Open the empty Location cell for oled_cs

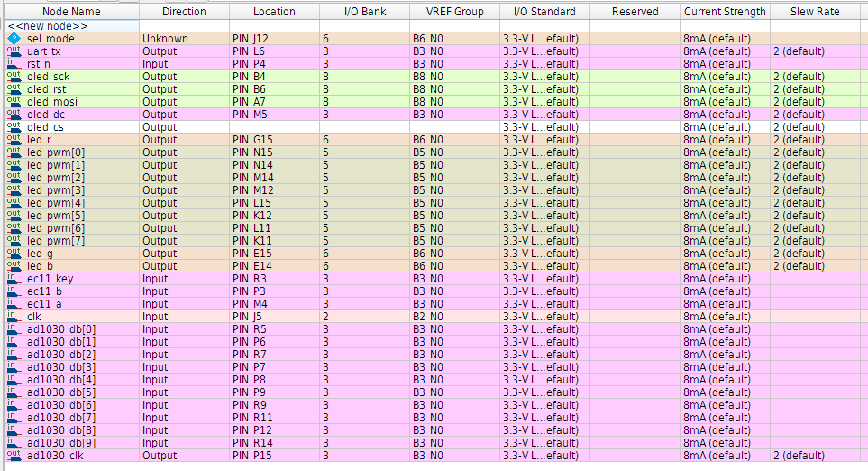click(274, 127)
